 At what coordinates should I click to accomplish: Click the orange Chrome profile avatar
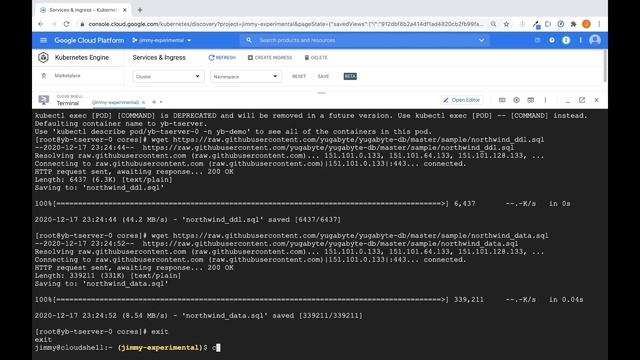coord(587,24)
